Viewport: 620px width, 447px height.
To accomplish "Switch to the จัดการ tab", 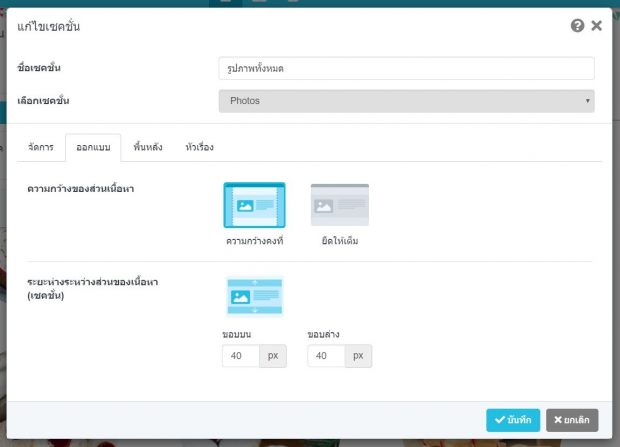I will (41, 147).
